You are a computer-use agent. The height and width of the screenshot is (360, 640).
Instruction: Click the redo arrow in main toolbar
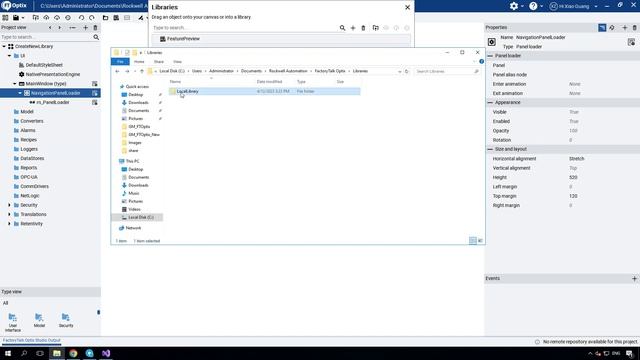tap(92, 18)
